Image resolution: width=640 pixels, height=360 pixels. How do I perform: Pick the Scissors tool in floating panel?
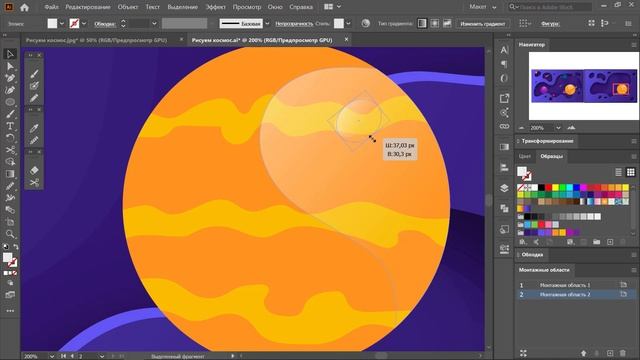click(34, 182)
